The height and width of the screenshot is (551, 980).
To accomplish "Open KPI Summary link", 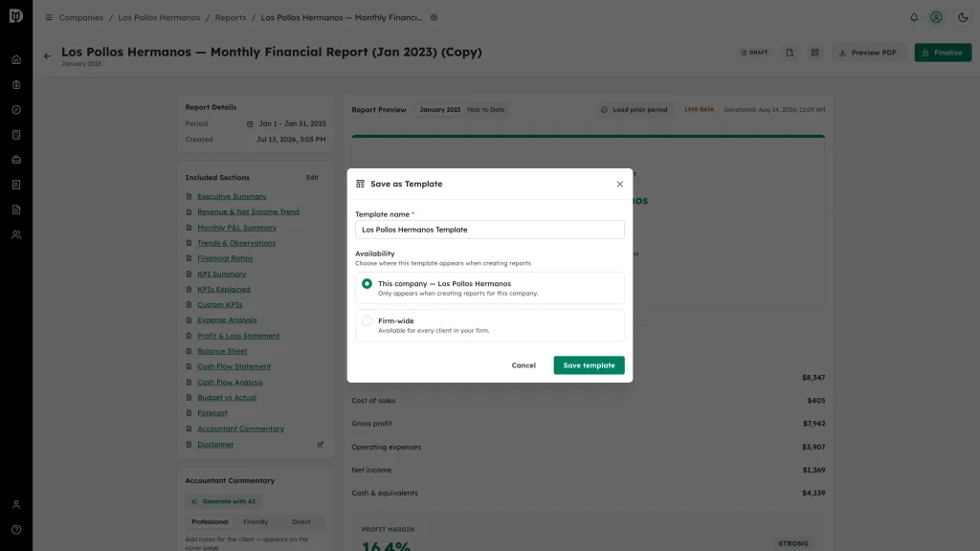I will tap(222, 274).
